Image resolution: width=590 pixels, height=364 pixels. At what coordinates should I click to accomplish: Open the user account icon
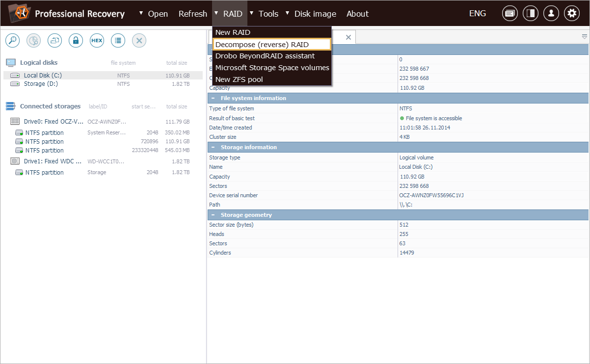tap(551, 14)
